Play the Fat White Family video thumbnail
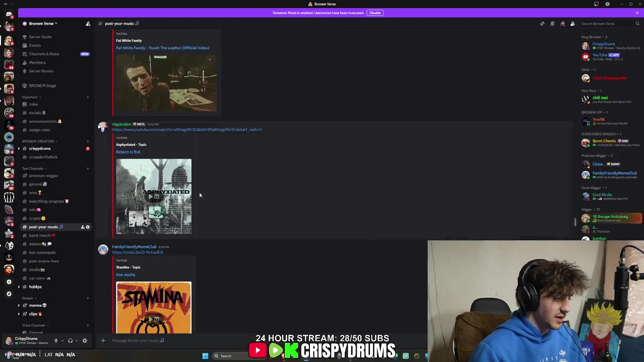 pos(166,83)
